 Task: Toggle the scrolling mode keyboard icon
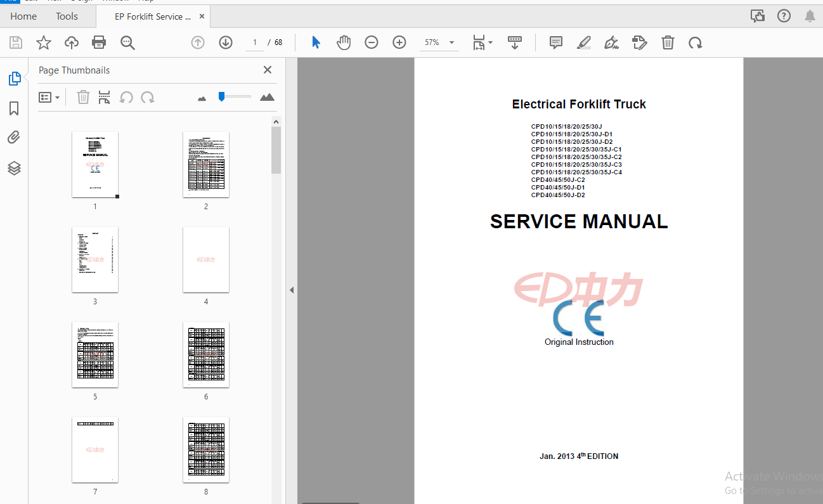(x=515, y=42)
